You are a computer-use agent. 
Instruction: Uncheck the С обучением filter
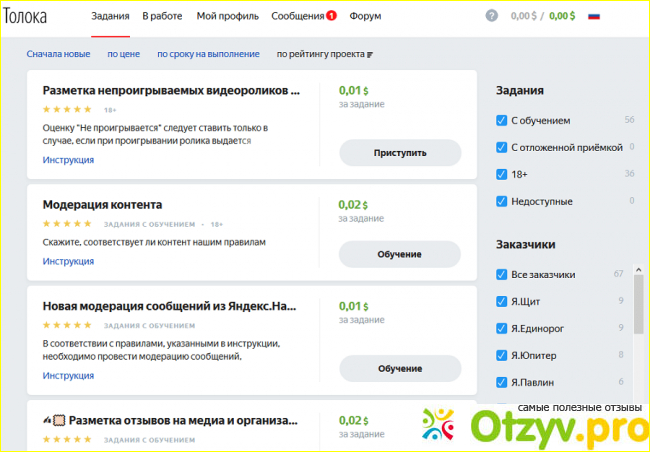point(502,120)
